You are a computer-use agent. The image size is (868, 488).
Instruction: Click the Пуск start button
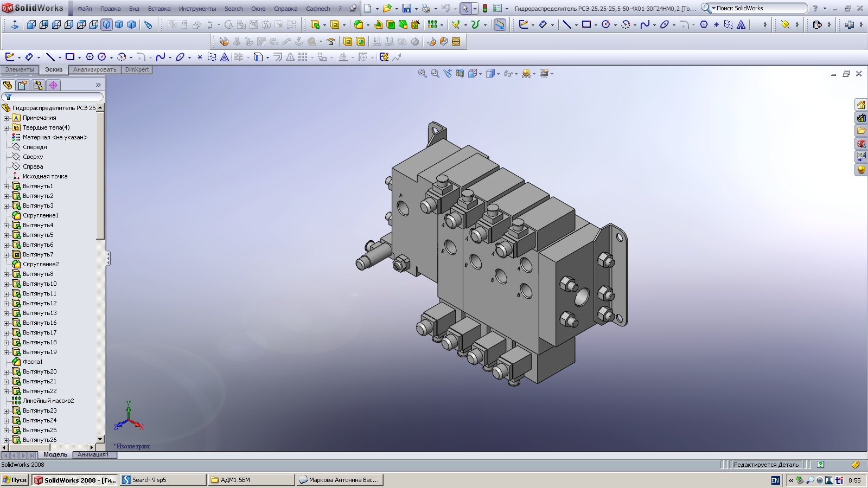tap(15, 480)
